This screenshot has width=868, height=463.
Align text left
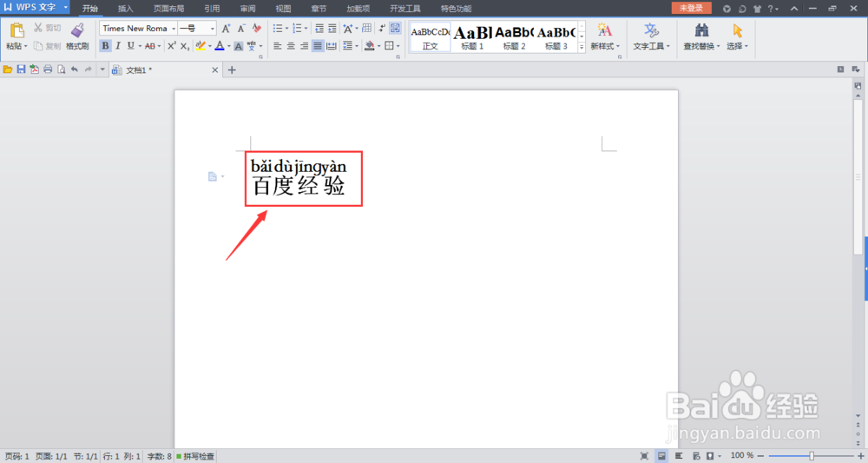click(x=278, y=46)
